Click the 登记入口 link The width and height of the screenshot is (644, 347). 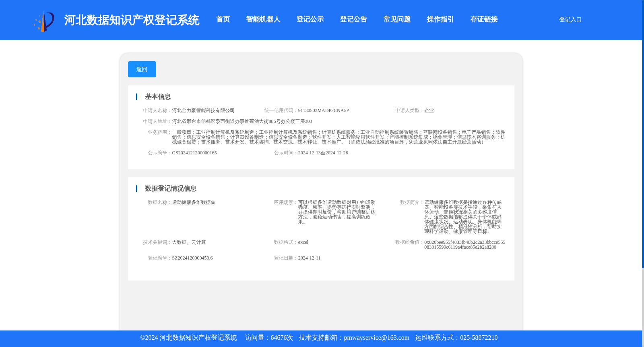click(x=570, y=19)
